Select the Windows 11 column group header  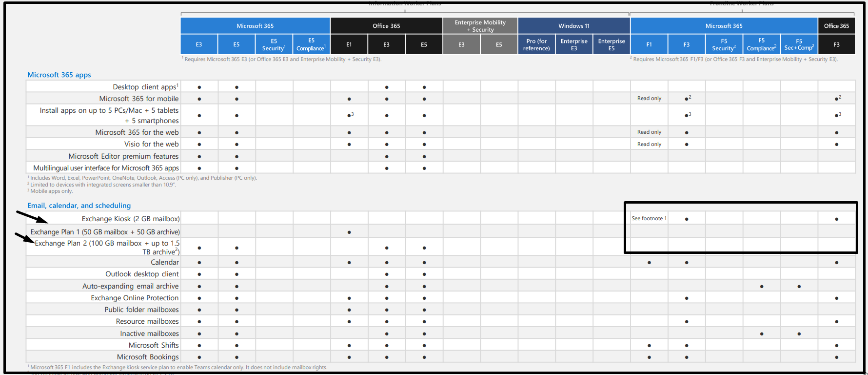point(574,26)
